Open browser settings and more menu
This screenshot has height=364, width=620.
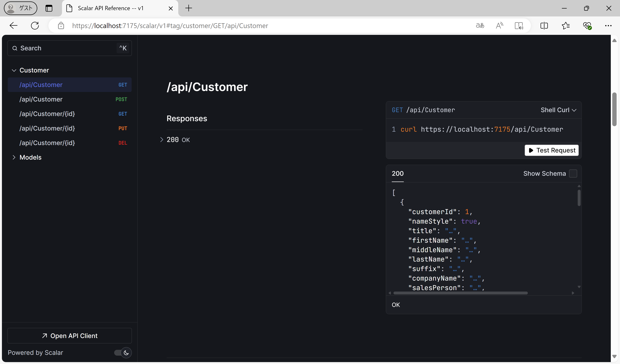(x=608, y=26)
